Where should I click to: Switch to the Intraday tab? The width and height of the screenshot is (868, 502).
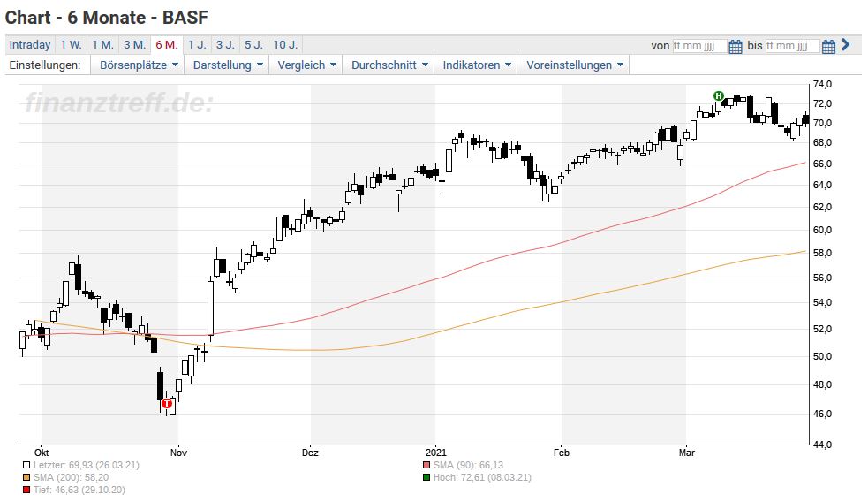coord(30,44)
